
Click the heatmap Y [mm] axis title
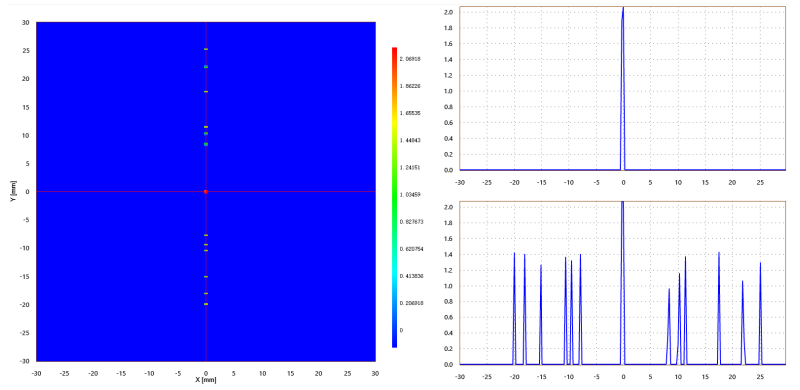click(13, 192)
